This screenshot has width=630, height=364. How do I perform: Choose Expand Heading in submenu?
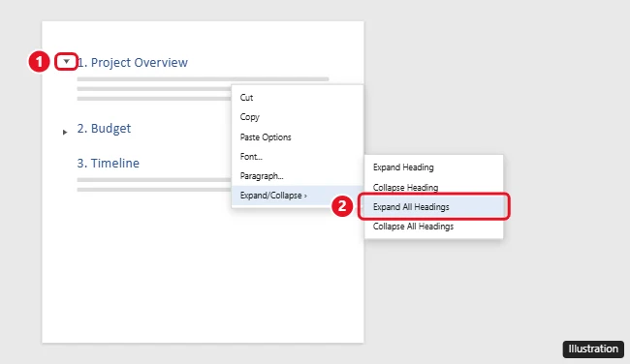(x=433, y=167)
